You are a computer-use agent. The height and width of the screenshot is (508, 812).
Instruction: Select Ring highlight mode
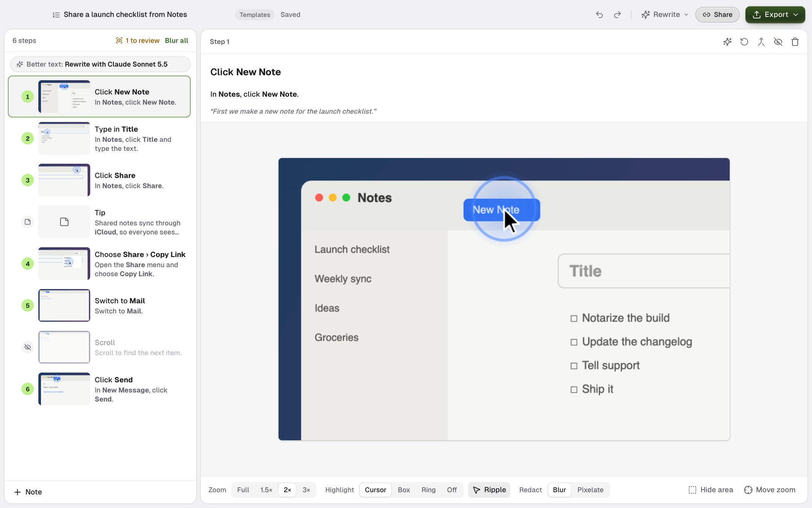click(429, 490)
